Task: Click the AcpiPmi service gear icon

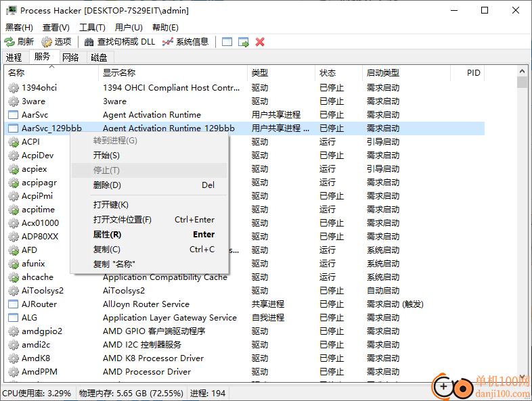Action: tap(14, 196)
